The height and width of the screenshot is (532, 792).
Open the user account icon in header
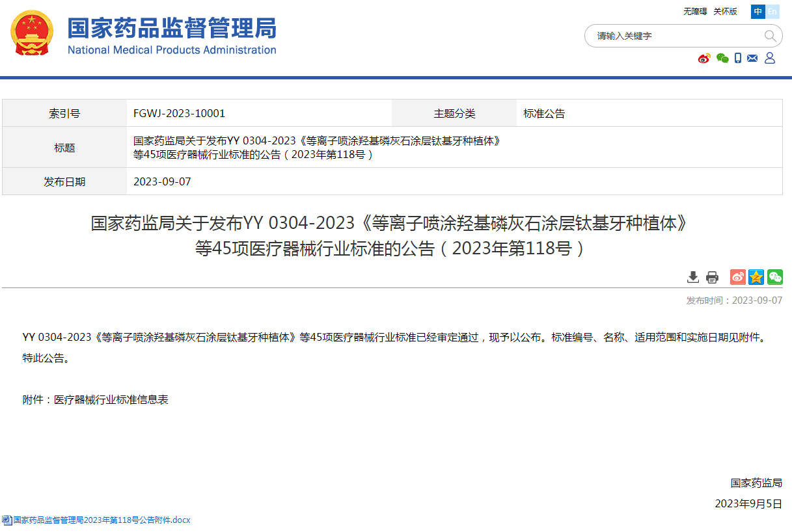point(770,58)
